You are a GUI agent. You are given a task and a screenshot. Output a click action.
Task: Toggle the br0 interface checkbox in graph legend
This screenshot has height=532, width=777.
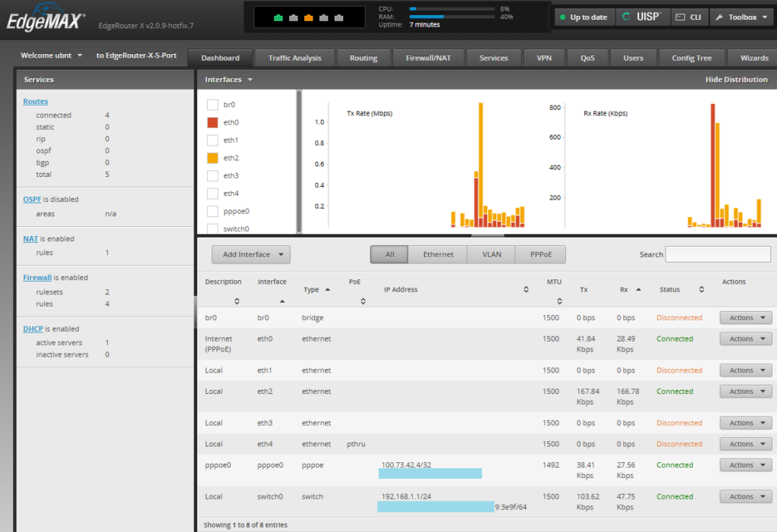point(212,105)
